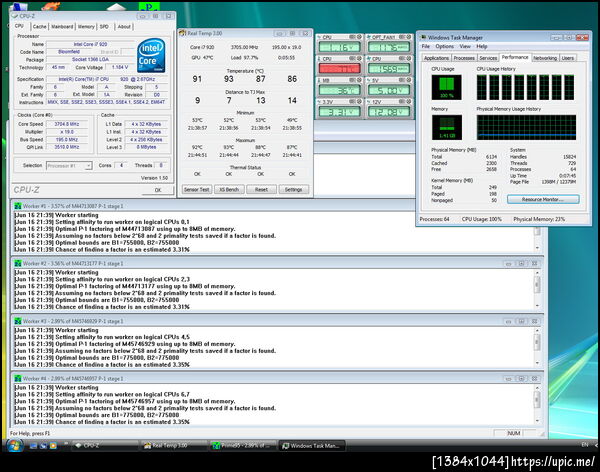The image size is (600, 472).
Task: Open the About tab in CPU-Z
Action: pos(124,27)
